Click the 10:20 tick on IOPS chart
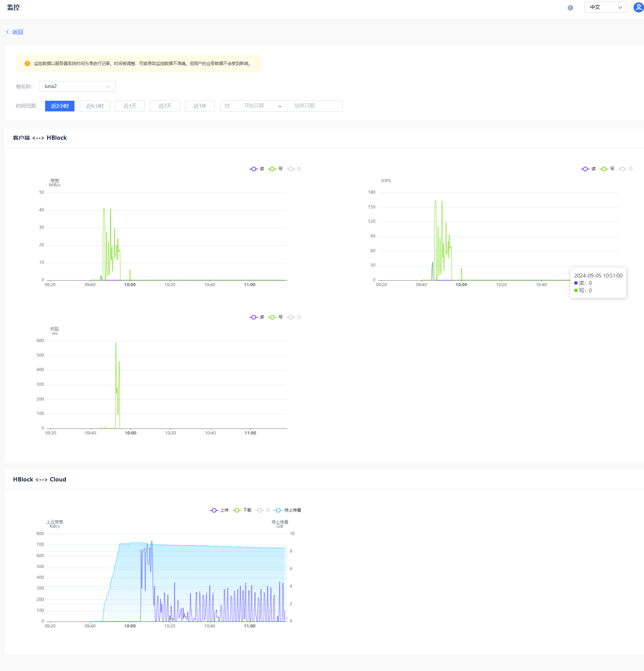 [x=501, y=285]
